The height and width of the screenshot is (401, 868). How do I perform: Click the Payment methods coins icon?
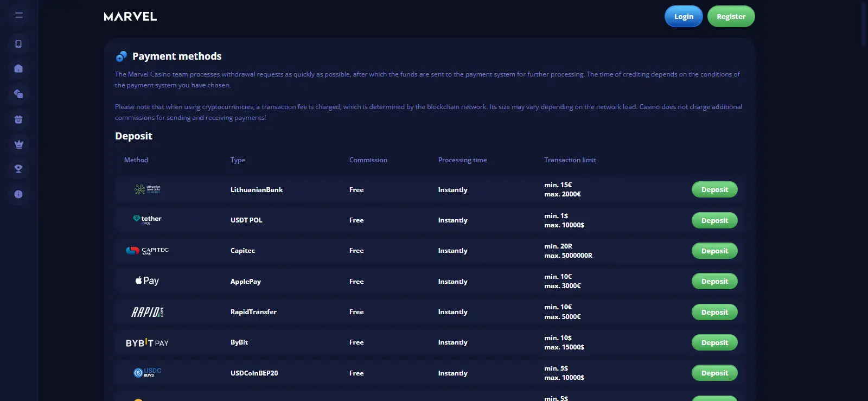pyautogui.click(x=122, y=56)
